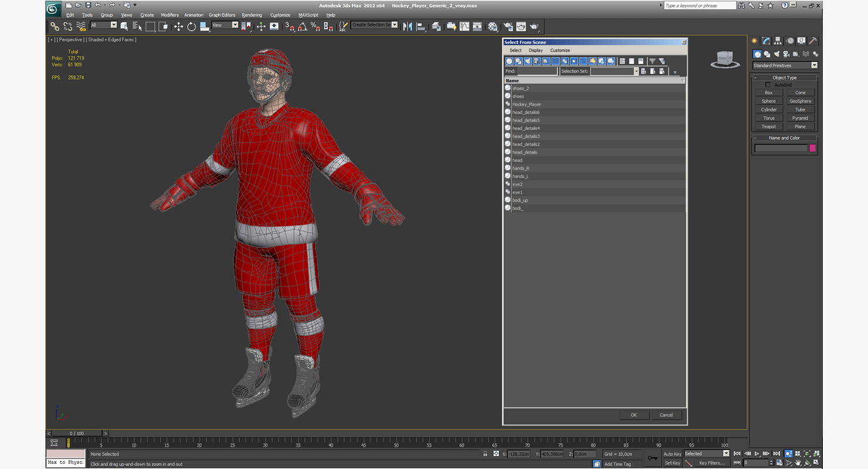Click the Mirror tool in main toolbar

tap(407, 26)
